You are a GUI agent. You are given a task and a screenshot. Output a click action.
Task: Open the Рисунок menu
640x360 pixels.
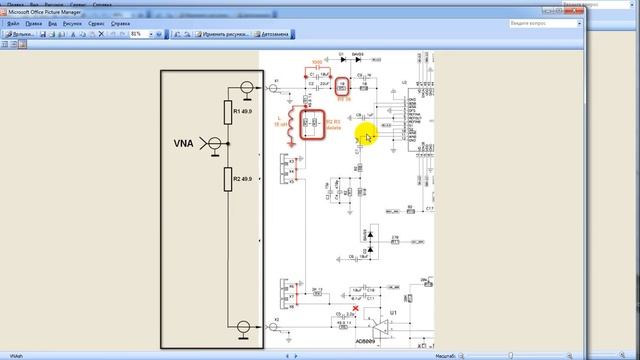pos(72,24)
